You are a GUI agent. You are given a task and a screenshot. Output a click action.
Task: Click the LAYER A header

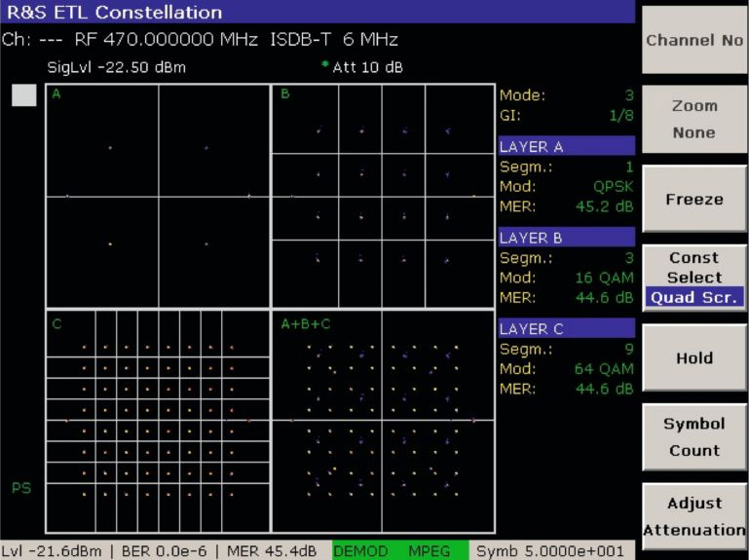coord(565,147)
